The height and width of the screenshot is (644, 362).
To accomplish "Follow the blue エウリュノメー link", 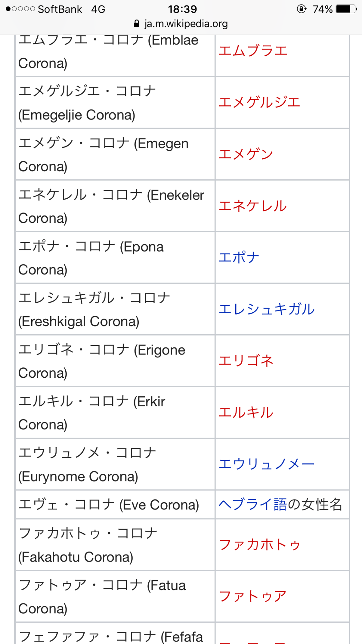I will click(266, 464).
